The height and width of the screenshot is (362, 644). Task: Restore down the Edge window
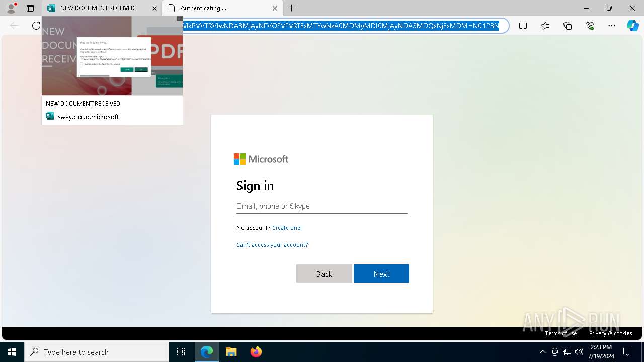coord(609,8)
